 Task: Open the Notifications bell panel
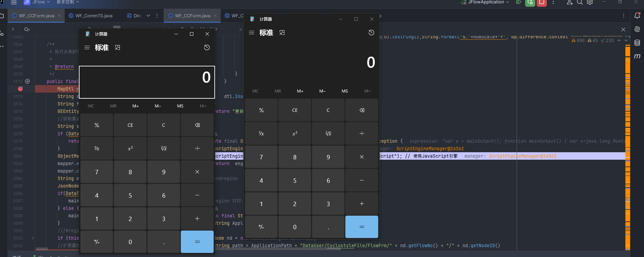point(637,16)
